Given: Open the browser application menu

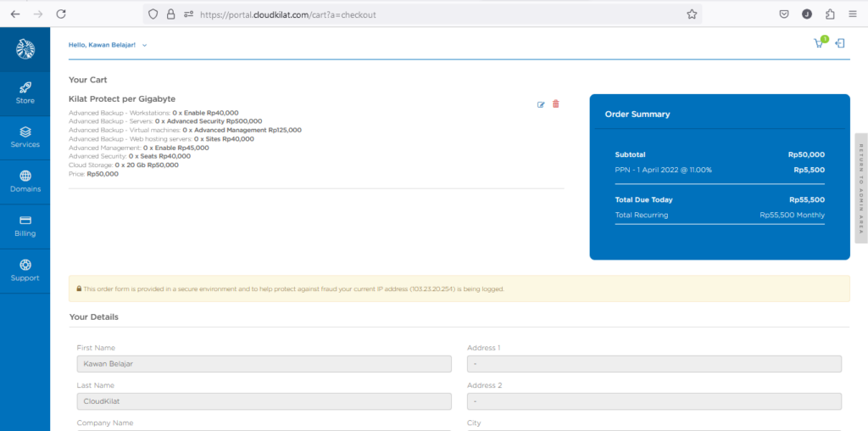Looking at the screenshot, I should [x=853, y=14].
